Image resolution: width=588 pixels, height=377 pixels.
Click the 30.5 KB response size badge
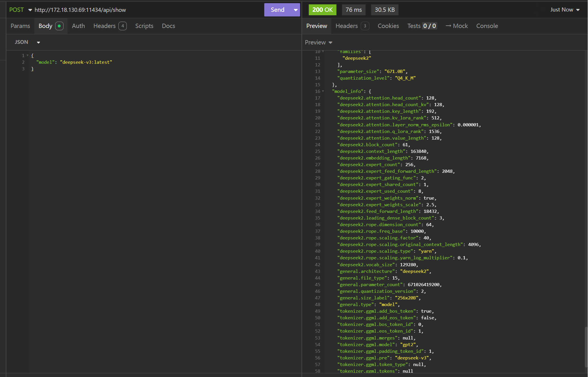pyautogui.click(x=385, y=10)
